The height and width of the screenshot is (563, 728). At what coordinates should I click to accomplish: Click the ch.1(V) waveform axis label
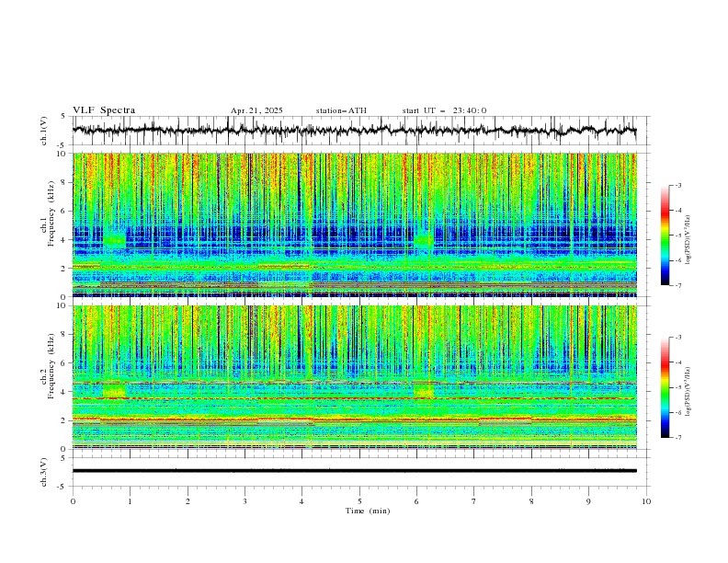44,131
